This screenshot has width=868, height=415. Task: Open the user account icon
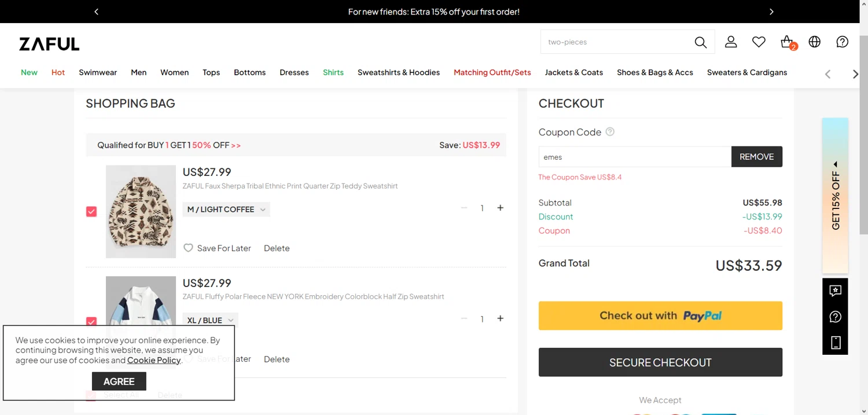(x=731, y=42)
